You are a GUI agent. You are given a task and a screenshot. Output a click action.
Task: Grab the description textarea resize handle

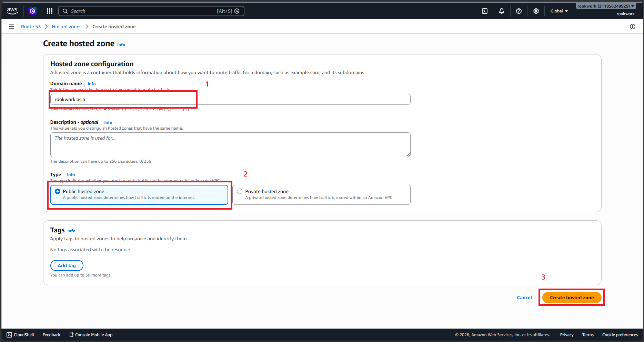click(x=408, y=155)
